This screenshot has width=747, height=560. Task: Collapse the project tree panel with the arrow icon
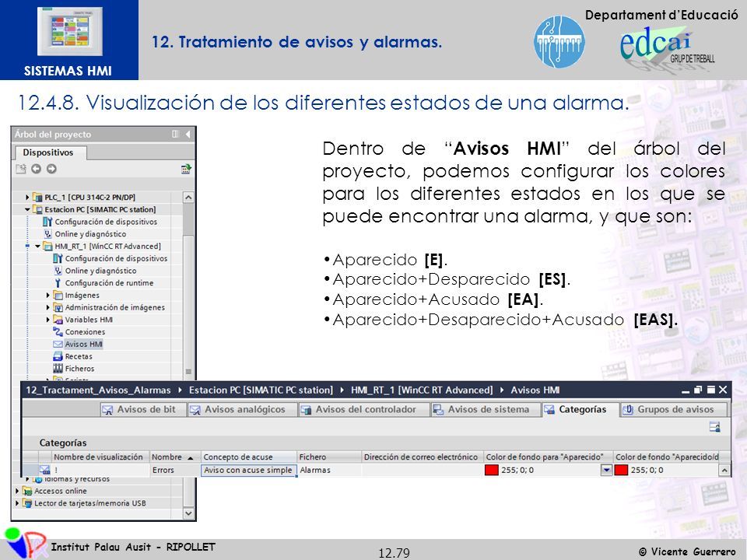188,135
